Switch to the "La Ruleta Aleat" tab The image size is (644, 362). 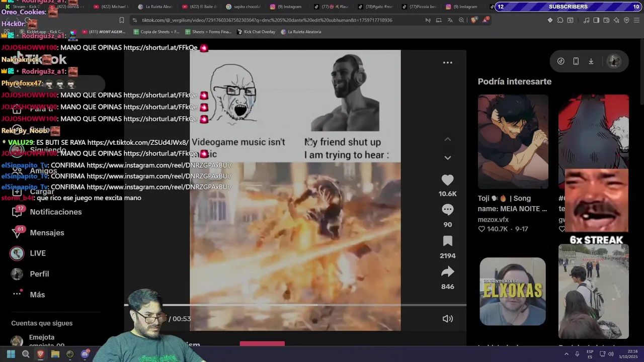tap(155, 7)
